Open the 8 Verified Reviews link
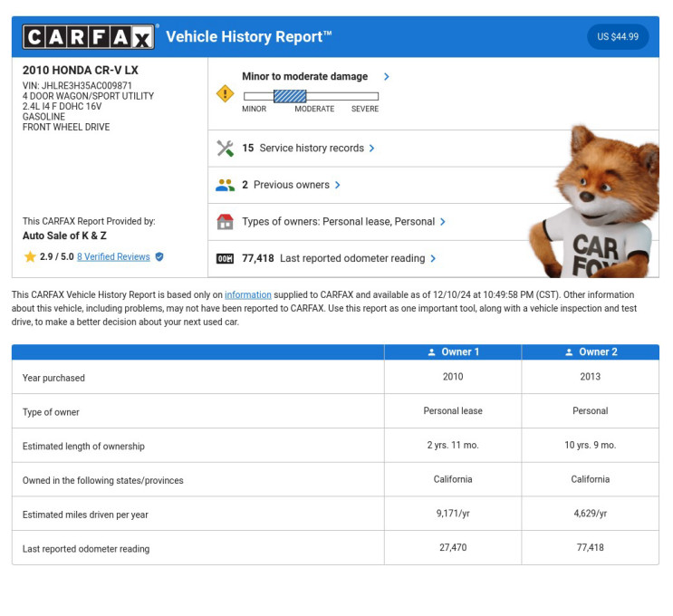 click(113, 257)
